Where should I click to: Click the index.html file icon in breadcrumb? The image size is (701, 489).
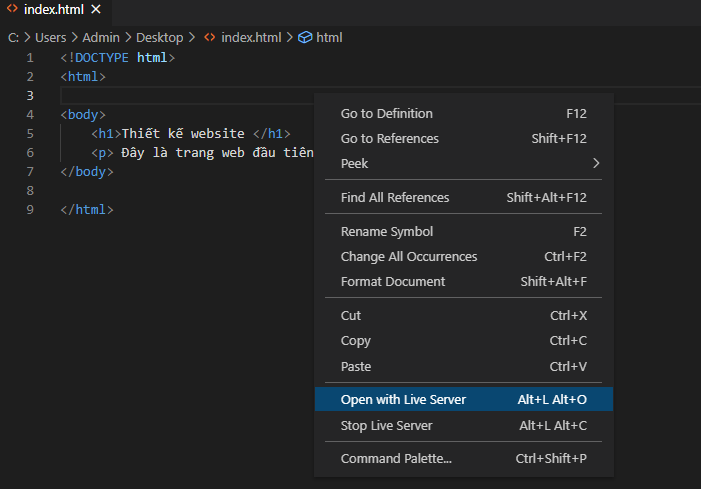click(x=210, y=37)
